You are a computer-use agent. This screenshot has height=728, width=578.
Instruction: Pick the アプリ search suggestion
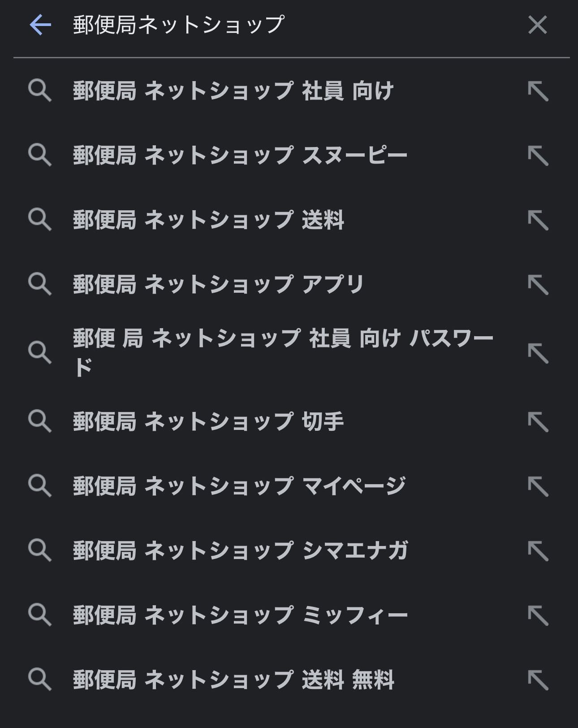coord(219,285)
